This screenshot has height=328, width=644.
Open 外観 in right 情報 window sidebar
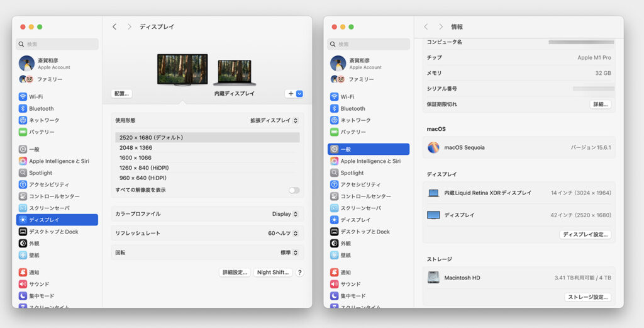click(369, 244)
